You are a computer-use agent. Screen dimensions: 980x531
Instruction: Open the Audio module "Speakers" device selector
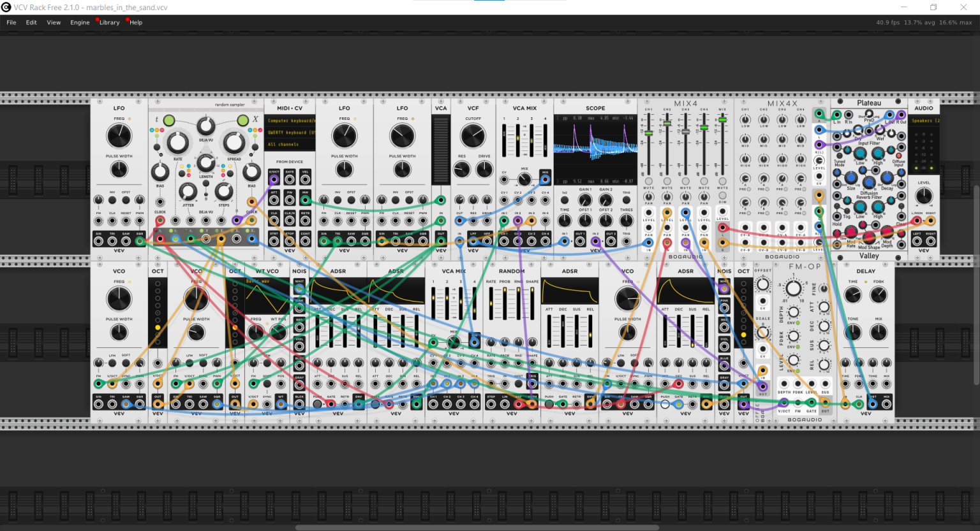[x=924, y=120]
